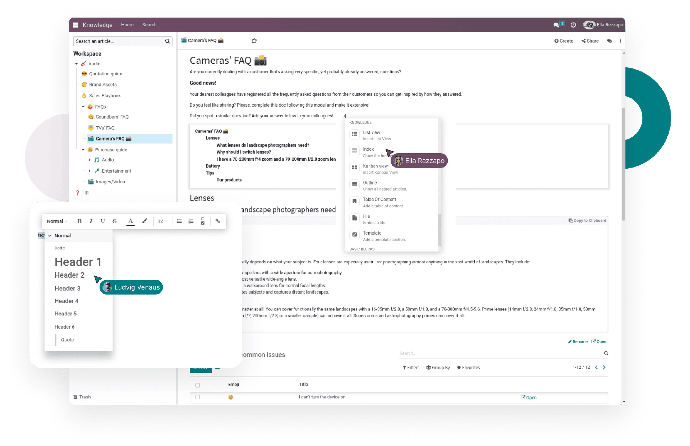The image size is (690, 446).
Task: Open the comments icon next to Share
Action: (x=609, y=41)
